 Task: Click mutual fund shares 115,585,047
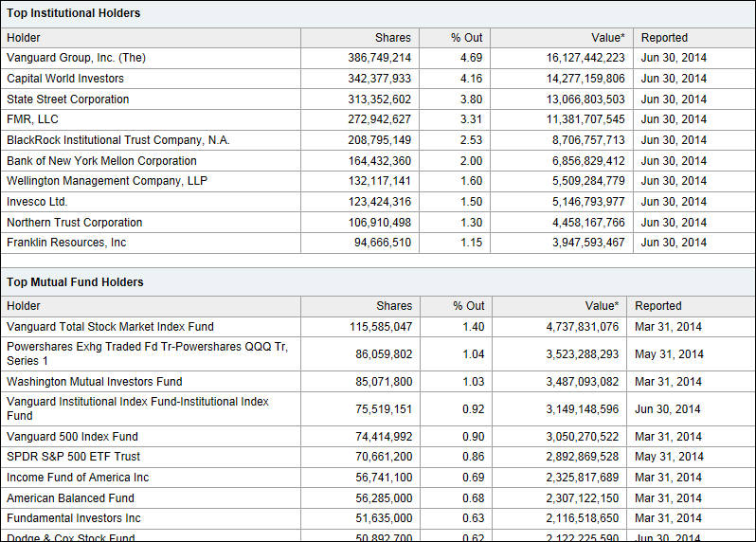point(381,327)
